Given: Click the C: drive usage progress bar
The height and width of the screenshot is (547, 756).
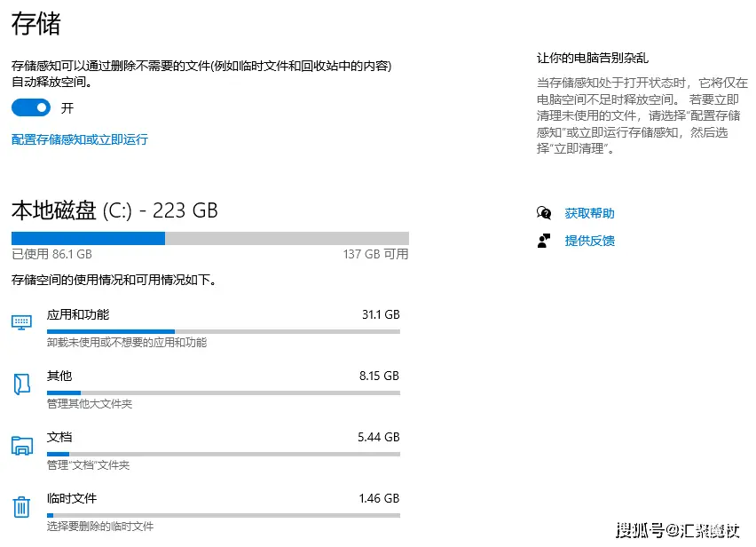Looking at the screenshot, I should 209,237.
